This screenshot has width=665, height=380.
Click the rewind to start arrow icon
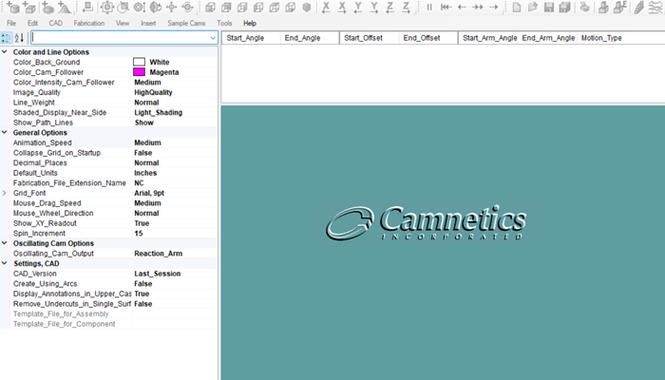[445, 7]
